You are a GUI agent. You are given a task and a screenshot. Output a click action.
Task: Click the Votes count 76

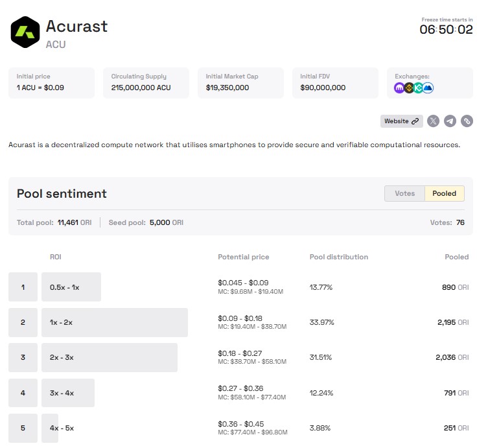[460, 222]
